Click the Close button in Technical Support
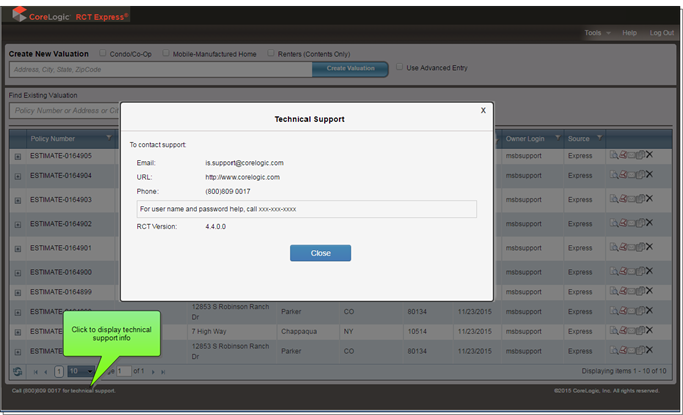 [321, 253]
